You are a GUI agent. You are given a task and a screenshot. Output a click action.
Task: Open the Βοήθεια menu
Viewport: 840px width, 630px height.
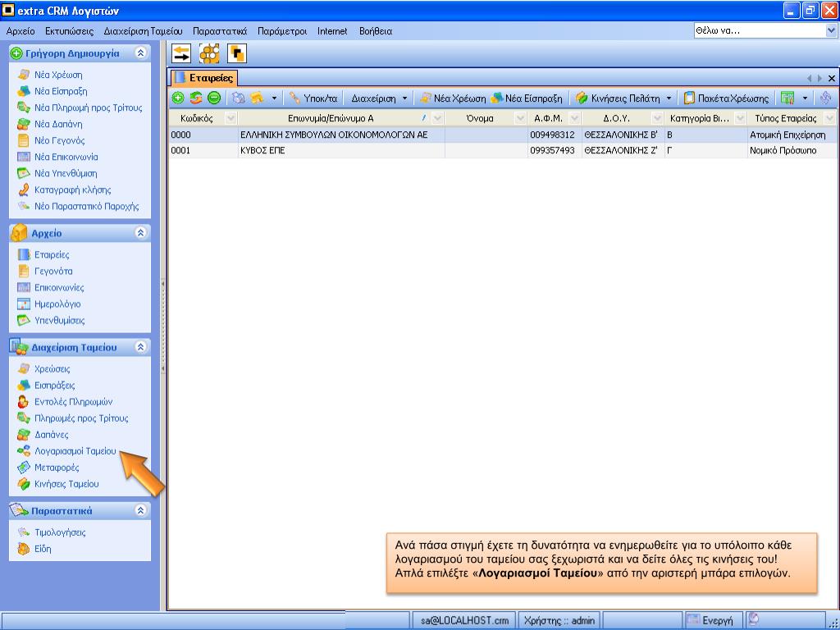376,31
